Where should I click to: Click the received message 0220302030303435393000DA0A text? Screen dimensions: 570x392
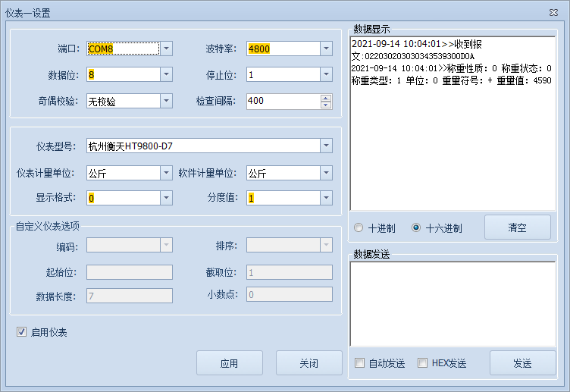419,56
